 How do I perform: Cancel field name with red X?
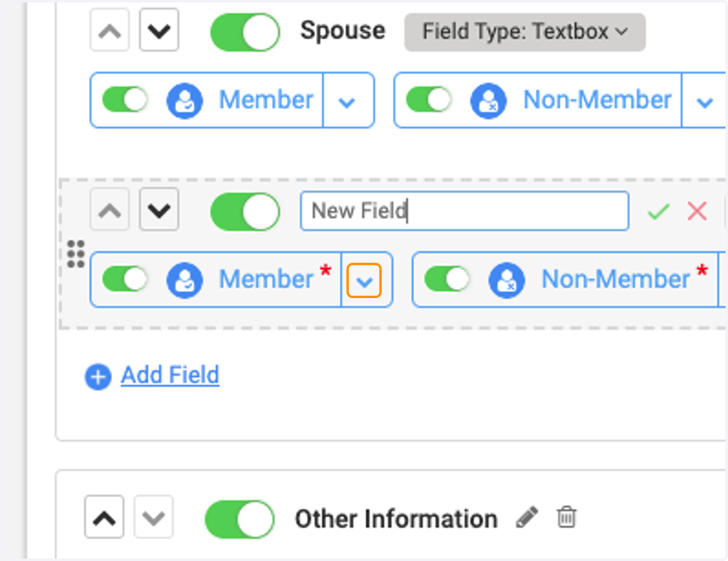point(697,211)
